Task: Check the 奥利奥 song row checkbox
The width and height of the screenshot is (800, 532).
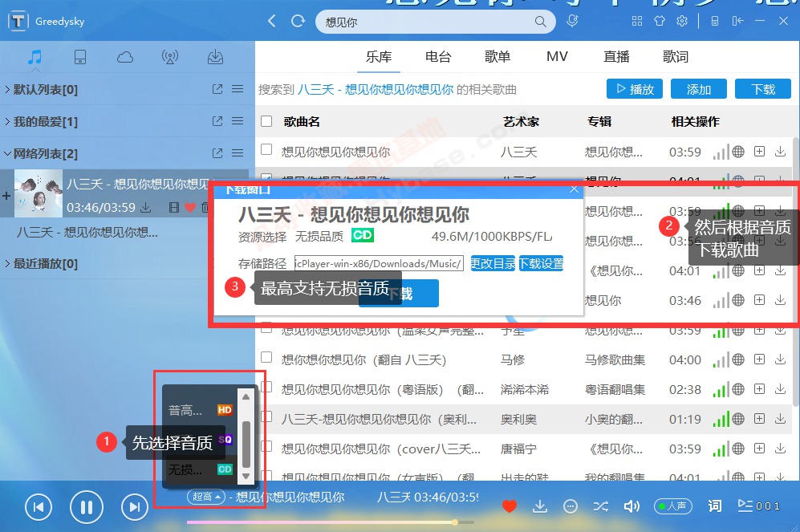Action: pyautogui.click(x=266, y=416)
